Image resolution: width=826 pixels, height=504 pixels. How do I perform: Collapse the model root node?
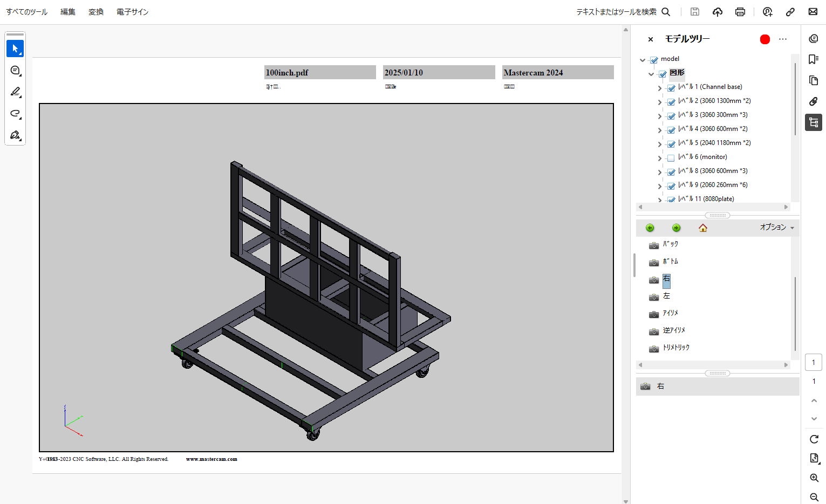pos(643,60)
